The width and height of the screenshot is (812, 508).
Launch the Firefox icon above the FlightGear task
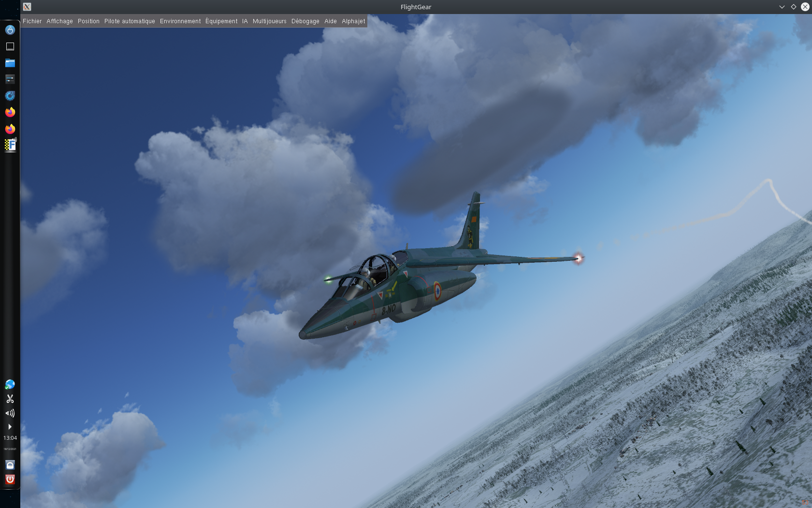pos(10,129)
